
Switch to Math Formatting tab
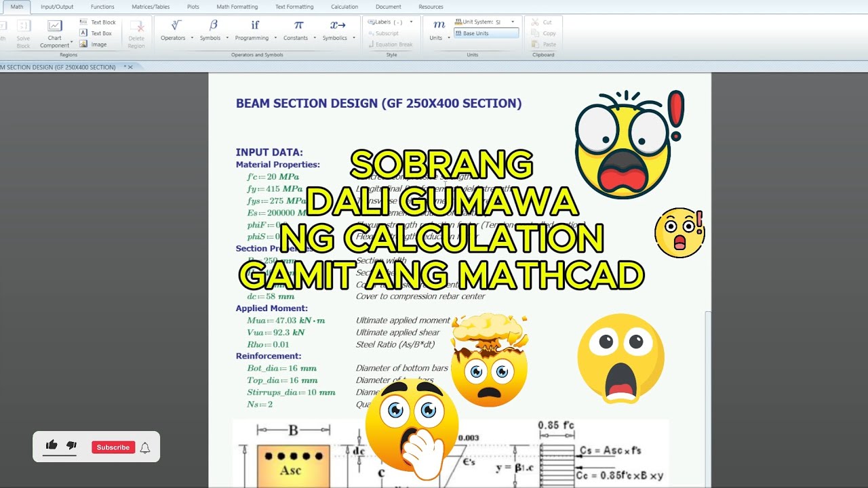[x=237, y=7]
